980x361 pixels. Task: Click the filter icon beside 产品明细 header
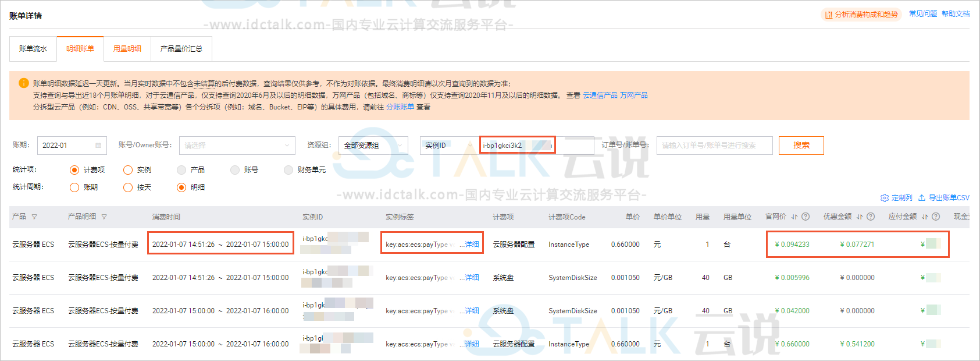(x=104, y=217)
